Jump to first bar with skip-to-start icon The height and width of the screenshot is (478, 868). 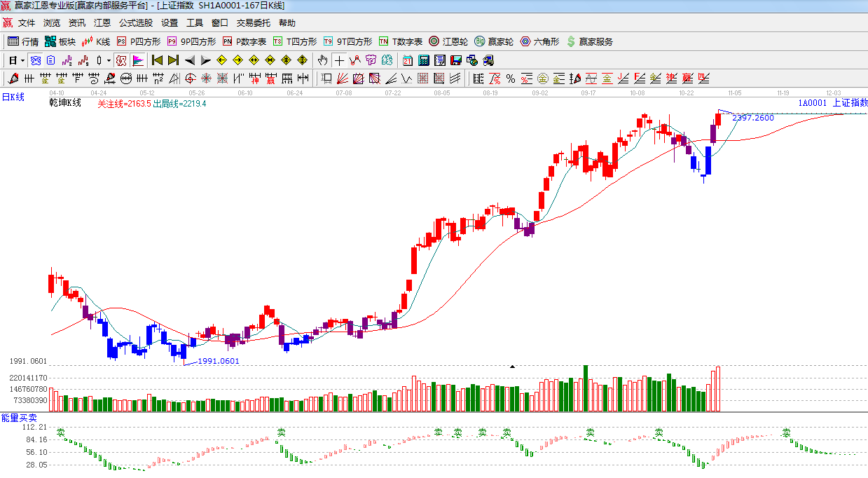pyautogui.click(x=157, y=60)
